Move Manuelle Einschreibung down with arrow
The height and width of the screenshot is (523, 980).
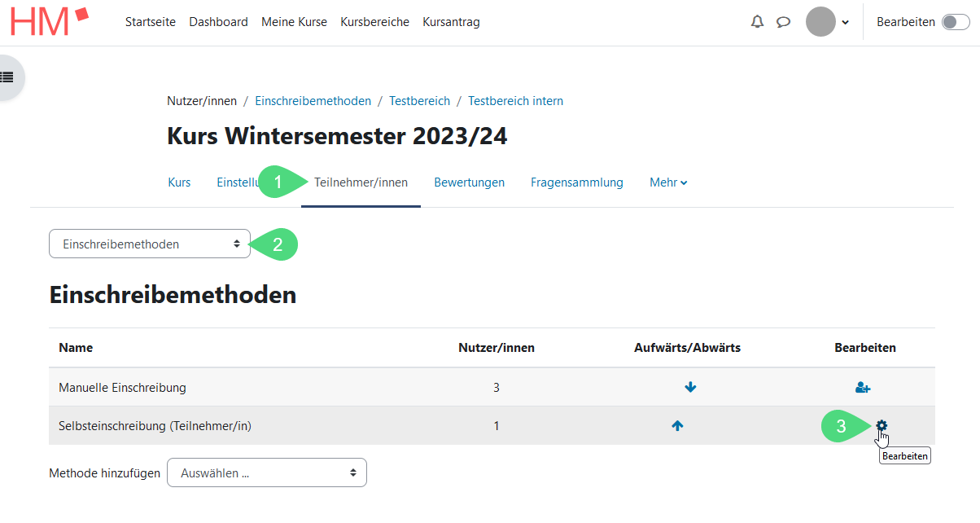(690, 388)
